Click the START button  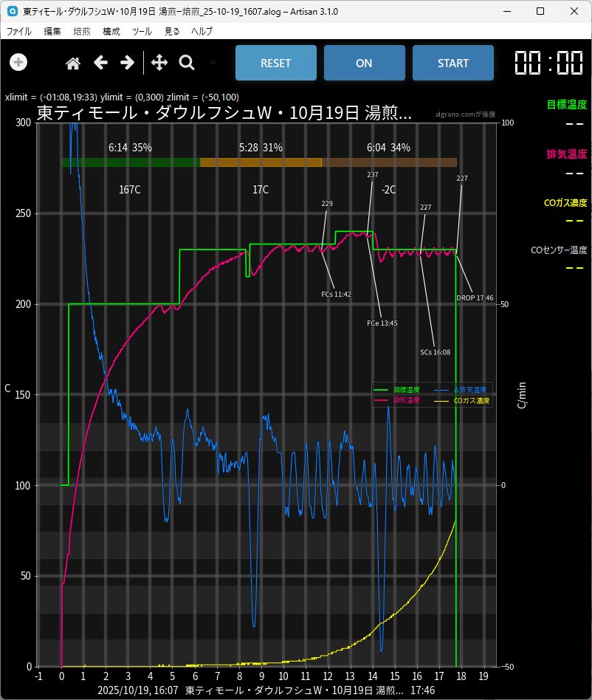point(452,63)
